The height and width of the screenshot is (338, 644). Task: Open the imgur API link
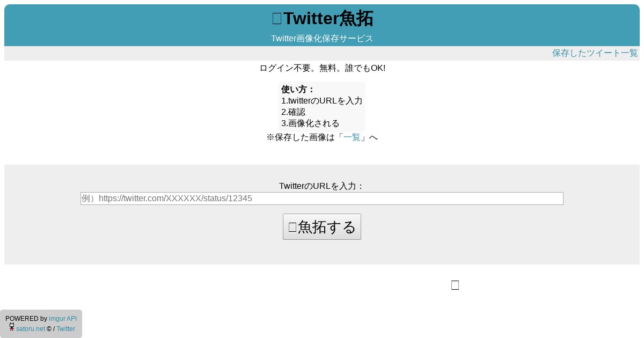coord(63,319)
